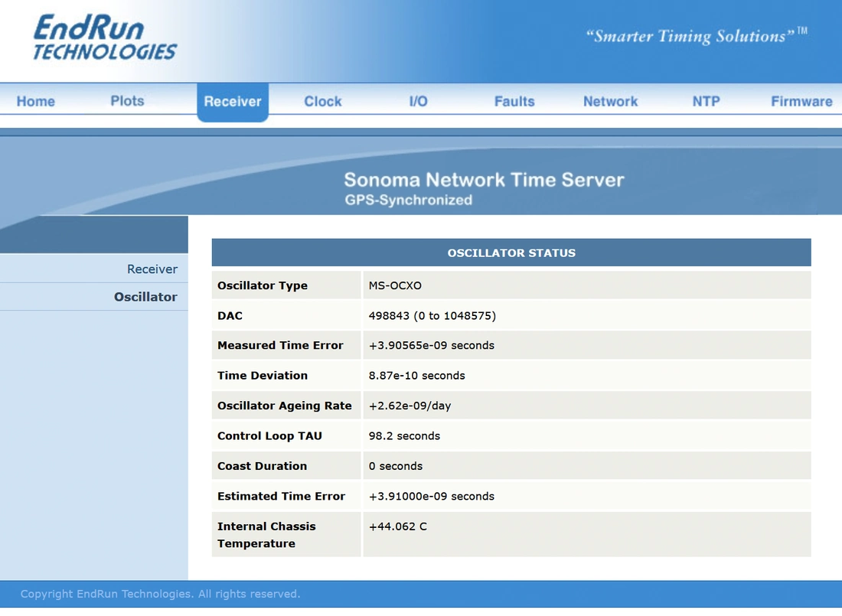Select the Receiver tab

233,102
